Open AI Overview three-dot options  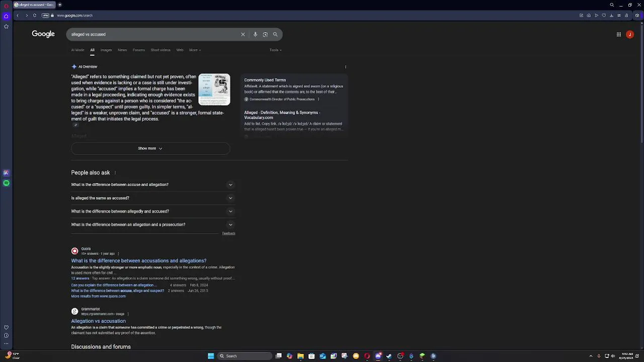click(x=345, y=67)
